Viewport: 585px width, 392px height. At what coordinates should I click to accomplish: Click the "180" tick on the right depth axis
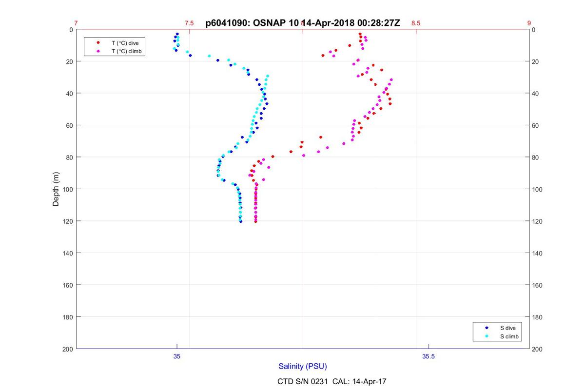538,317
